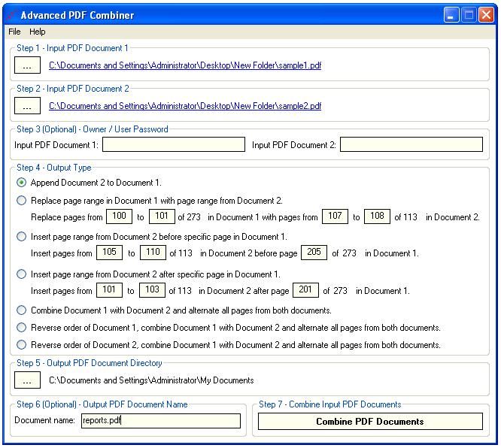This screenshot has height=448, width=501.
Task: Select Combine and alternate all pages option
Action: point(21,310)
